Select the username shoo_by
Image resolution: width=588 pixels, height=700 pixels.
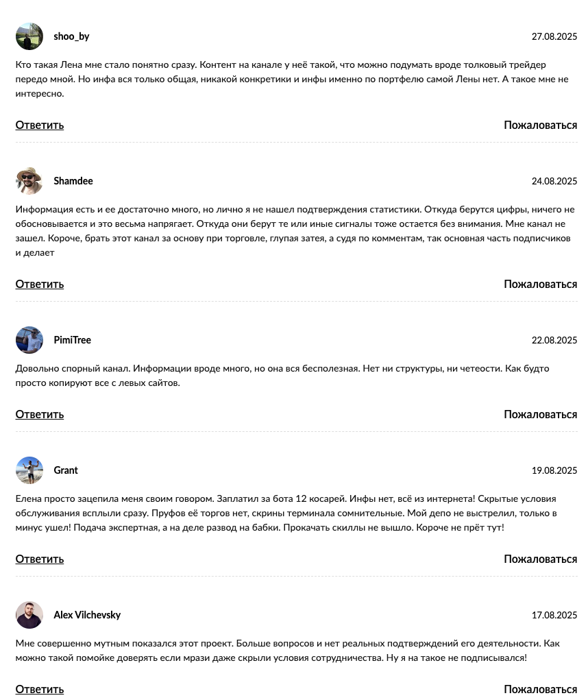pyautogui.click(x=71, y=36)
